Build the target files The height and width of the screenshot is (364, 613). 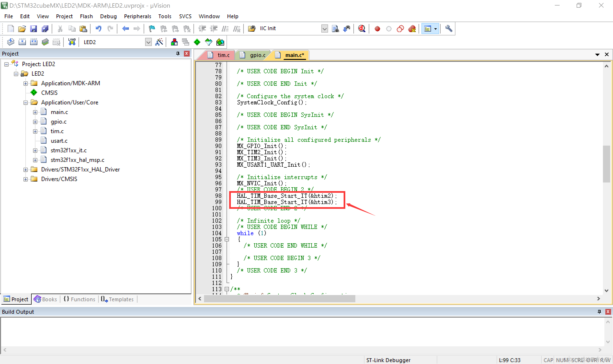pyautogui.click(x=22, y=42)
